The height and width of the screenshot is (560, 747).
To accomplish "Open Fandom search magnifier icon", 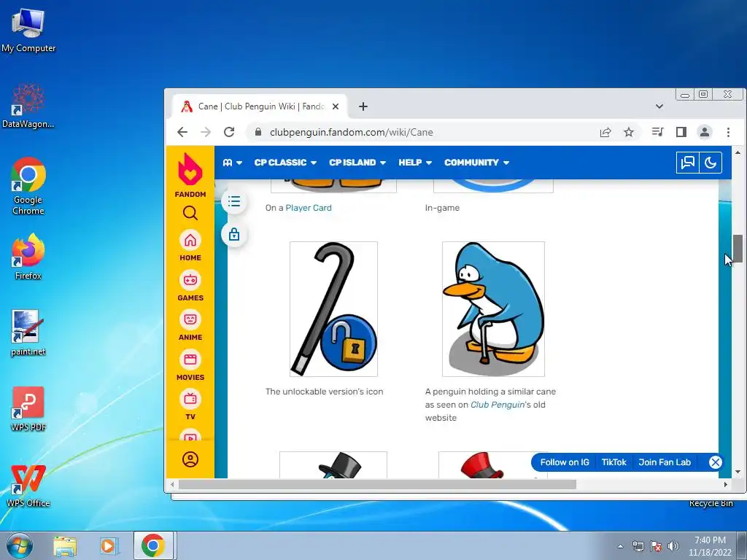I will [190, 213].
